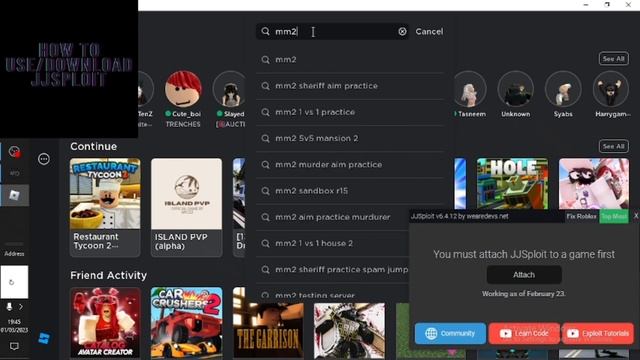
Task: Open Cute_boi's friend avatar
Action: click(x=183, y=89)
